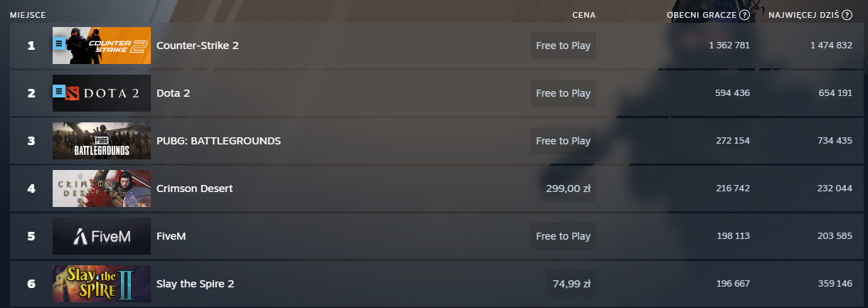Click the help icon beside Obecni Gracze

coord(744,15)
